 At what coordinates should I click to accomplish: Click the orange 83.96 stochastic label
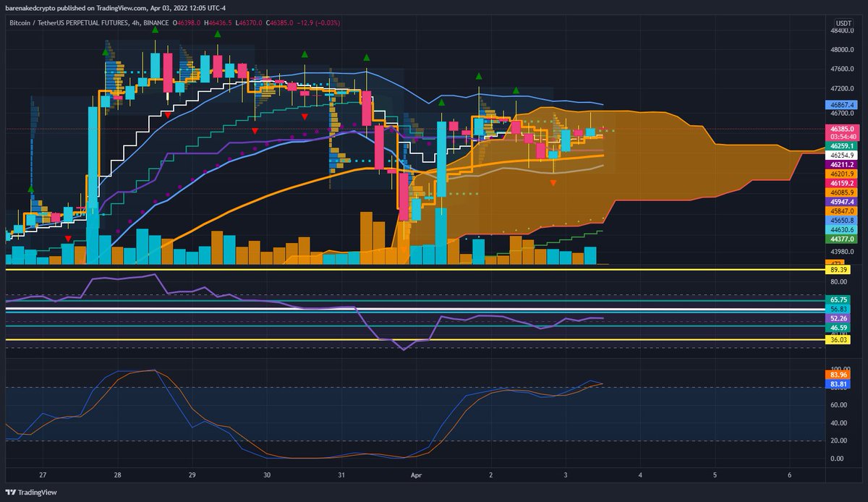click(839, 375)
